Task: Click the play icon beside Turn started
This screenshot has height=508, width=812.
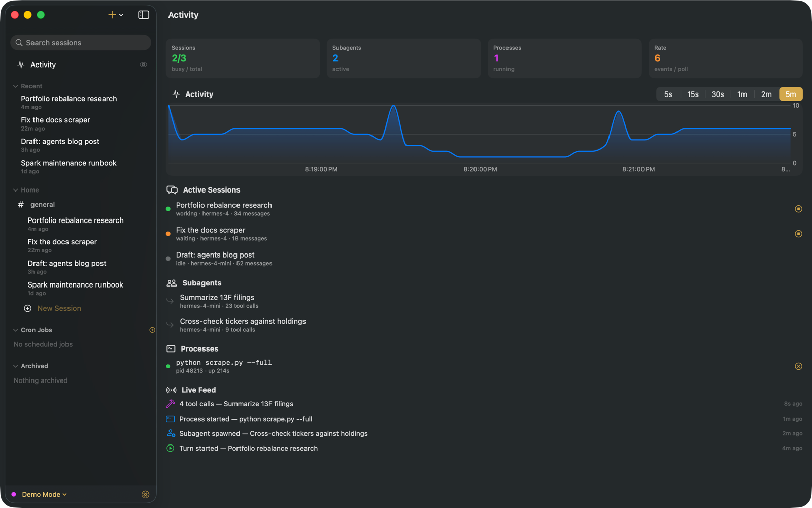Action: pyautogui.click(x=171, y=448)
